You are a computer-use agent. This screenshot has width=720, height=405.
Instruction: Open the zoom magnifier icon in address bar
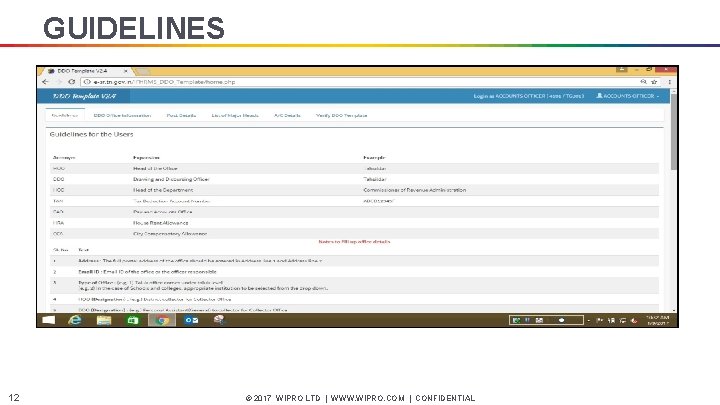[x=643, y=82]
